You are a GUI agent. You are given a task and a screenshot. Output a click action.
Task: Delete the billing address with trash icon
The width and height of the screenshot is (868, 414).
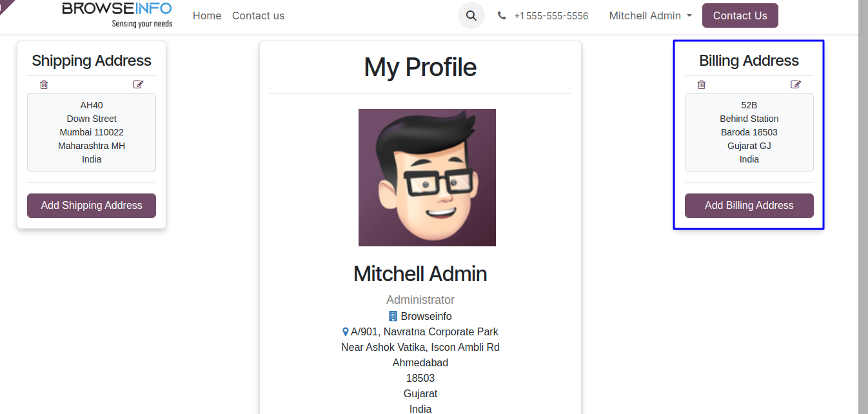[x=702, y=84]
